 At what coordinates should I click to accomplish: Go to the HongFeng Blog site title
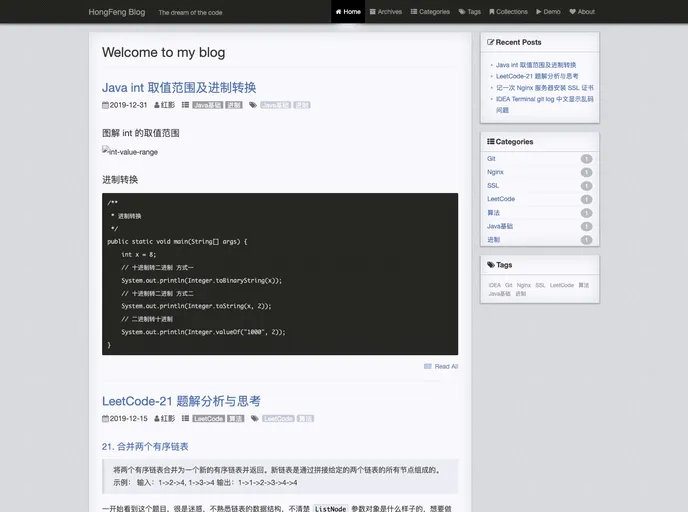[x=116, y=12]
